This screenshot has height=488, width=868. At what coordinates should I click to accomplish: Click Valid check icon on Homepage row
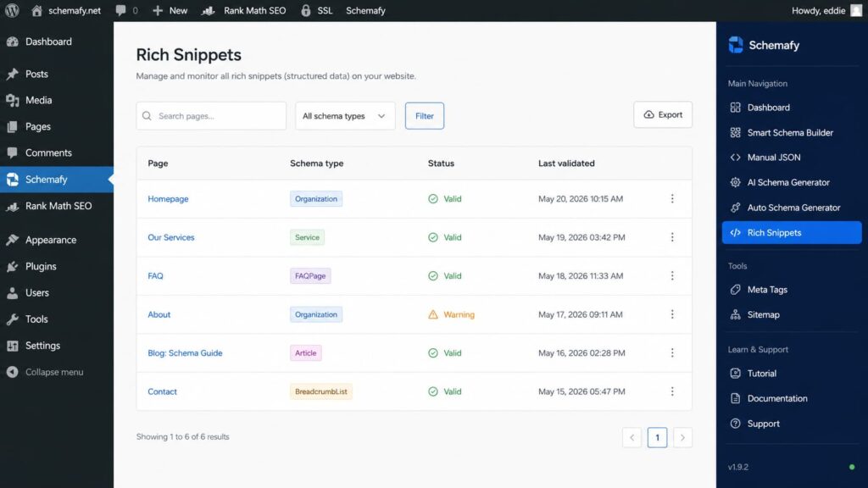(x=433, y=198)
